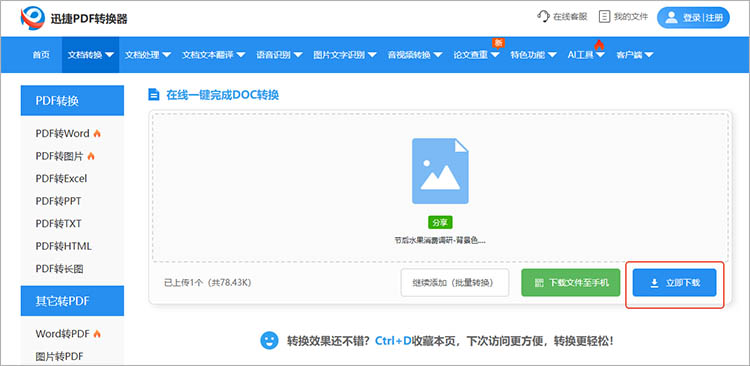
Task: Click the fire icon next to Word转PDF
Action: click(x=97, y=334)
